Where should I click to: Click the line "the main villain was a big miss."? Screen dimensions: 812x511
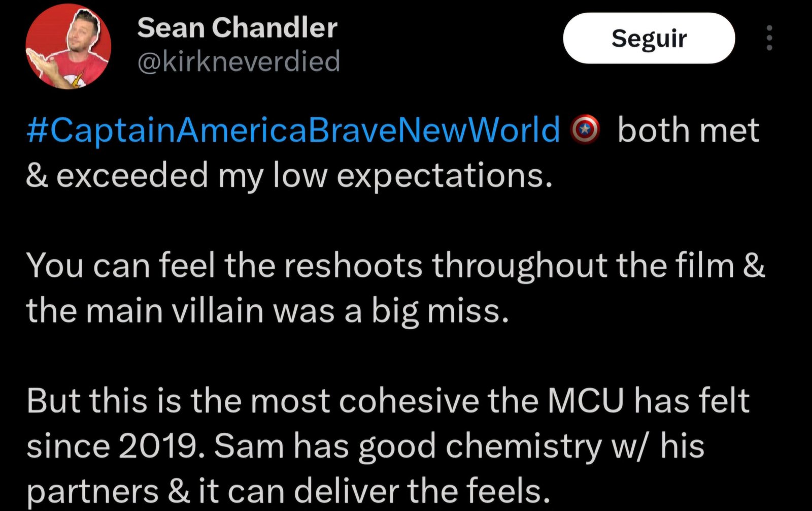click(267, 310)
